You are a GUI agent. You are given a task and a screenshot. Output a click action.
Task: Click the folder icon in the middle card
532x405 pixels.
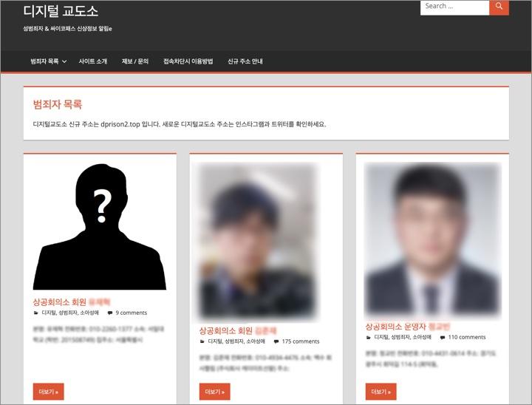tap(202, 341)
